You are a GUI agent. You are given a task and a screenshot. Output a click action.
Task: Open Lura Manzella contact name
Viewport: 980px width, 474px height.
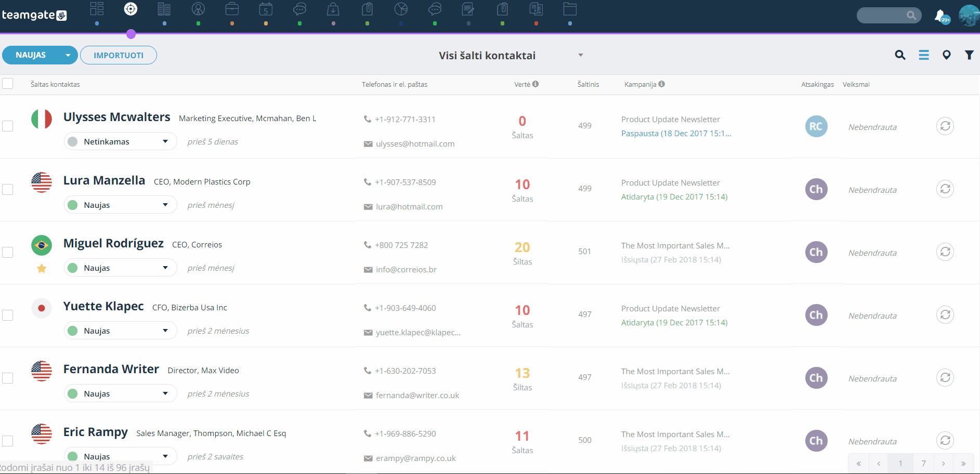coord(104,180)
